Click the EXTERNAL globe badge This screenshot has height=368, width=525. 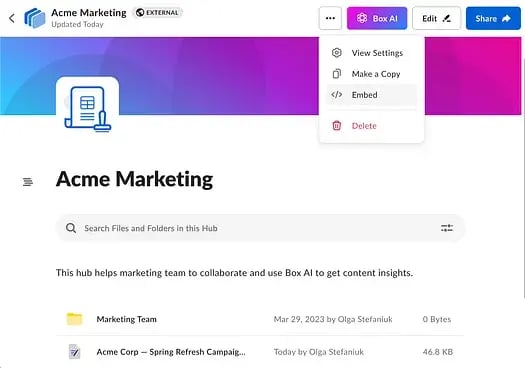(x=157, y=13)
